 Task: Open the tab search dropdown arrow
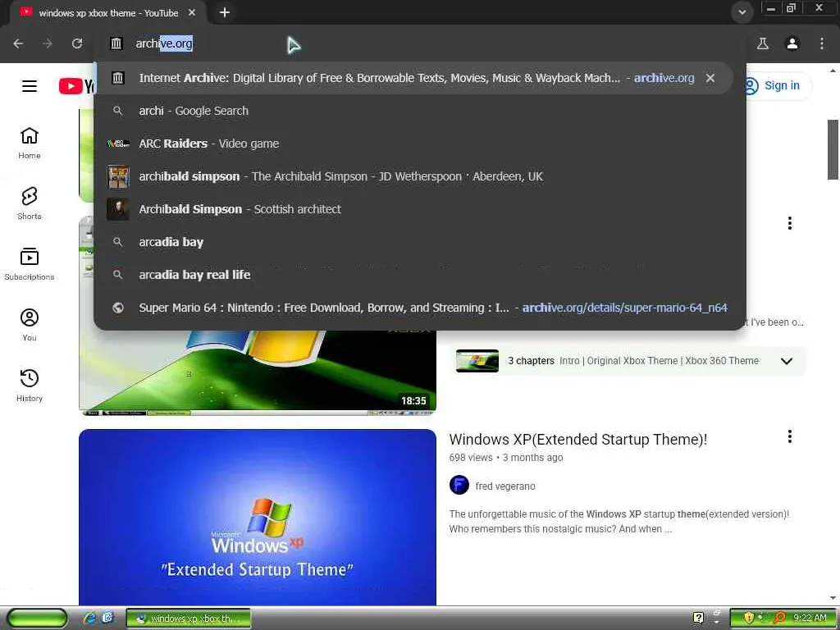click(x=742, y=12)
